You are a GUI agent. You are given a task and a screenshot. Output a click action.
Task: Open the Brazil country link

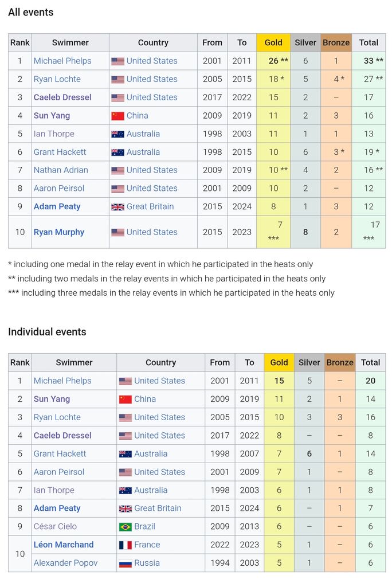144,526
